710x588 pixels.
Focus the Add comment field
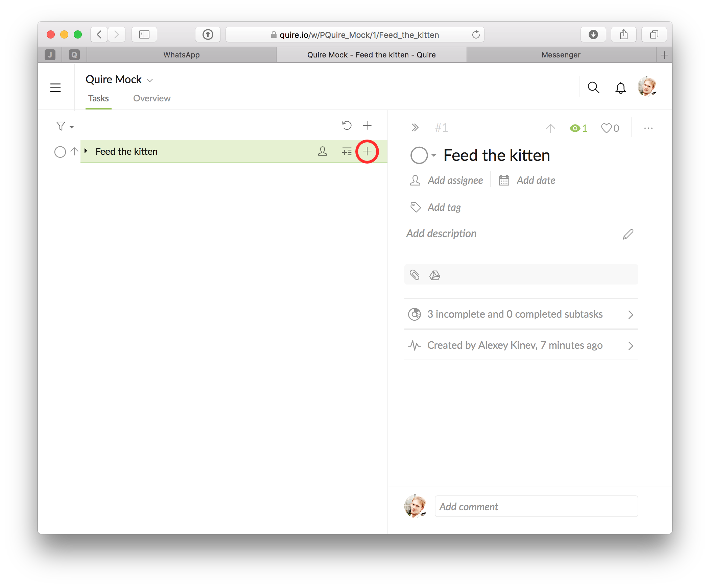(536, 507)
